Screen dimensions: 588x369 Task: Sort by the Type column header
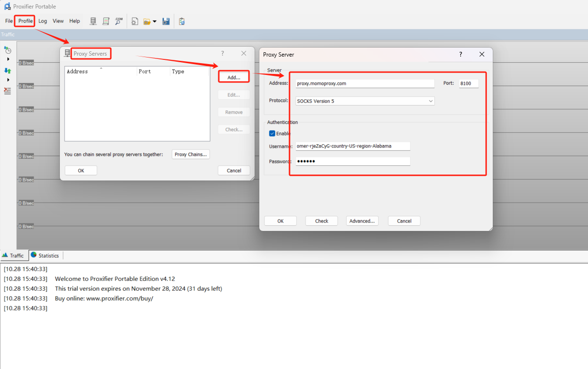(189, 72)
